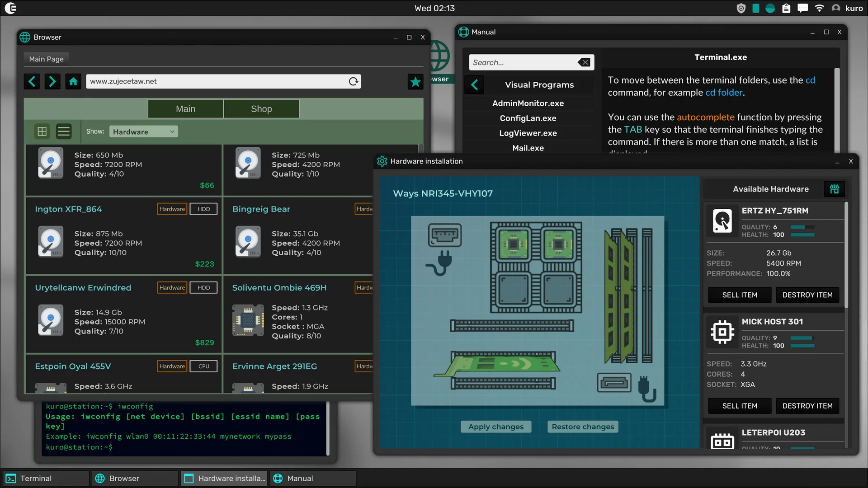Go back using the Manual chevron arrow

click(x=474, y=84)
